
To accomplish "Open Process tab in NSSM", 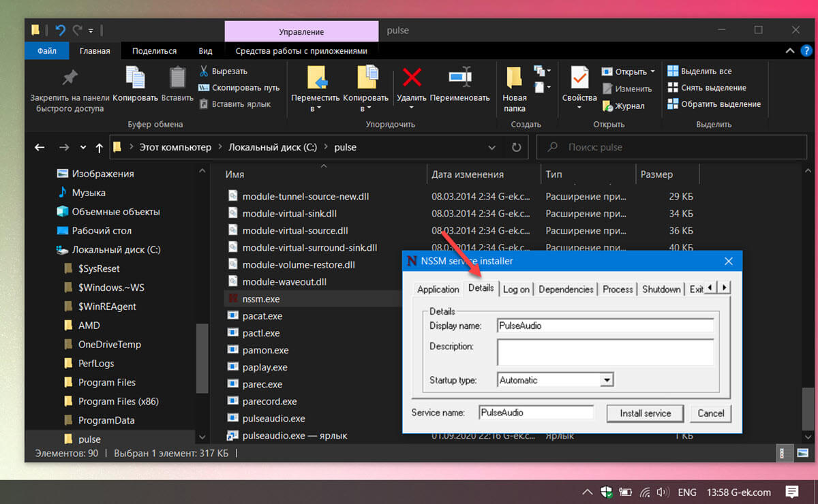I will pos(618,289).
